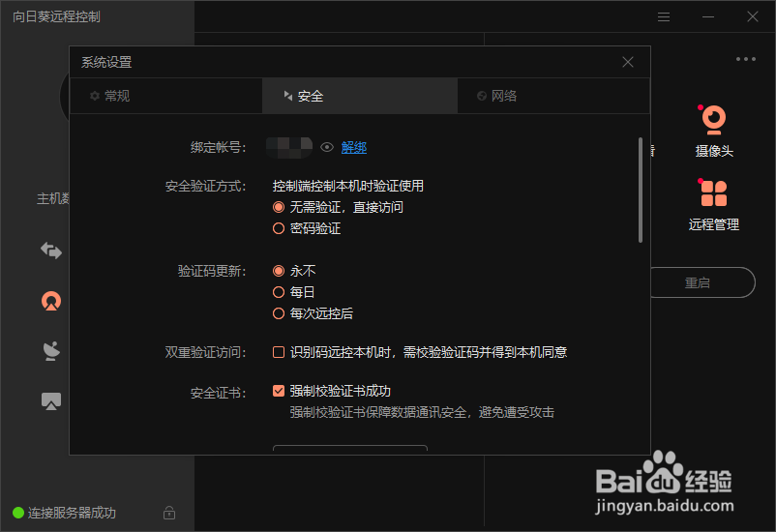The image size is (776, 532).
Task: Click the 绑定帐号 label
Action: 219,147
